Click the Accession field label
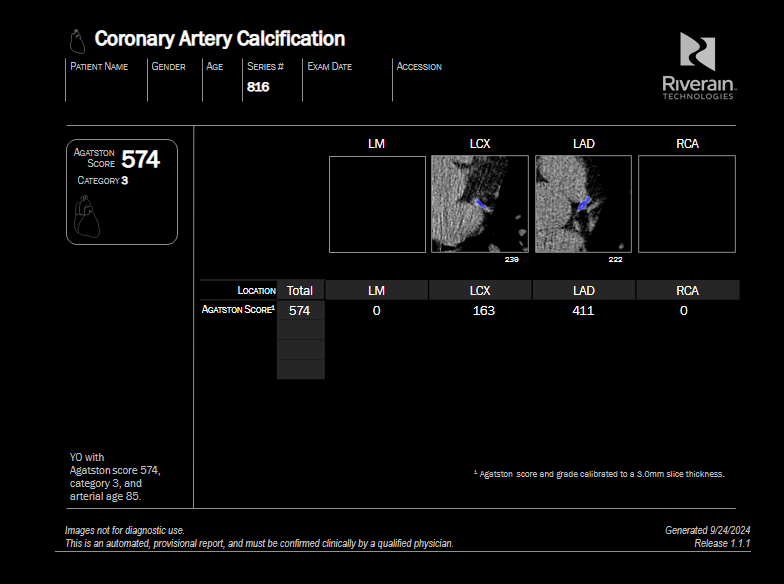Screen dimensions: 784x584 (x=419, y=66)
